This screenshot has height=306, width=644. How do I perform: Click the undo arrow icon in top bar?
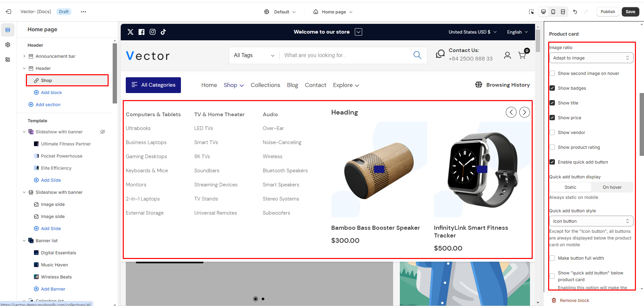tap(575, 12)
